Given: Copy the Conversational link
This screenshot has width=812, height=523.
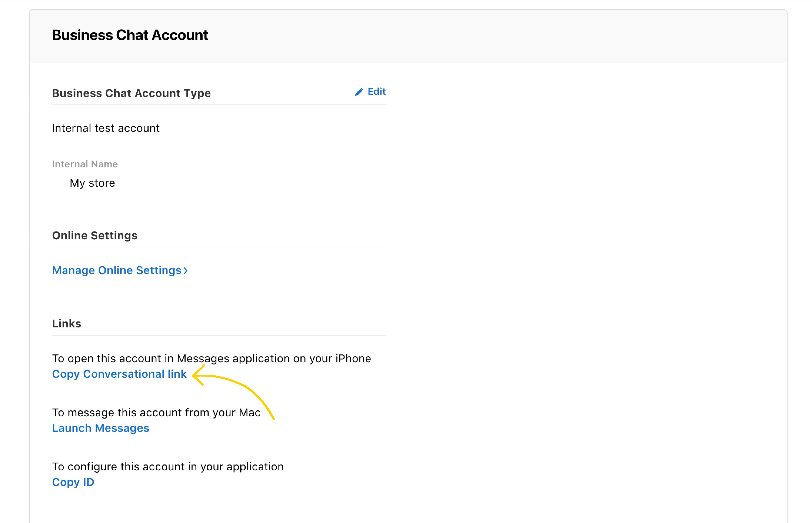Looking at the screenshot, I should [119, 374].
